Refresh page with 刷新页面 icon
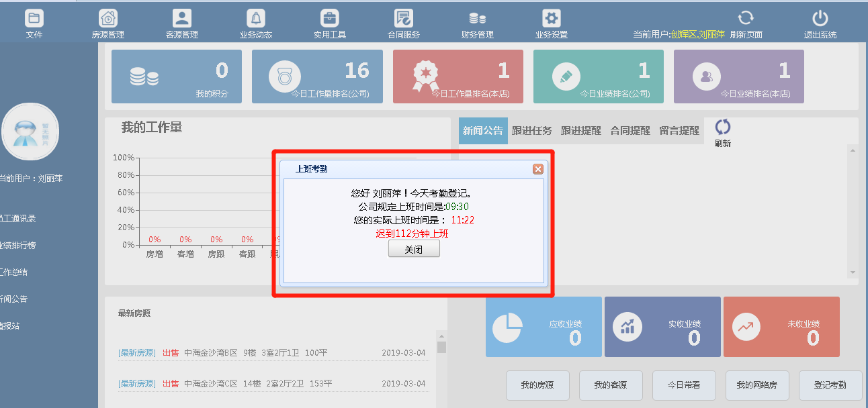 [746, 19]
